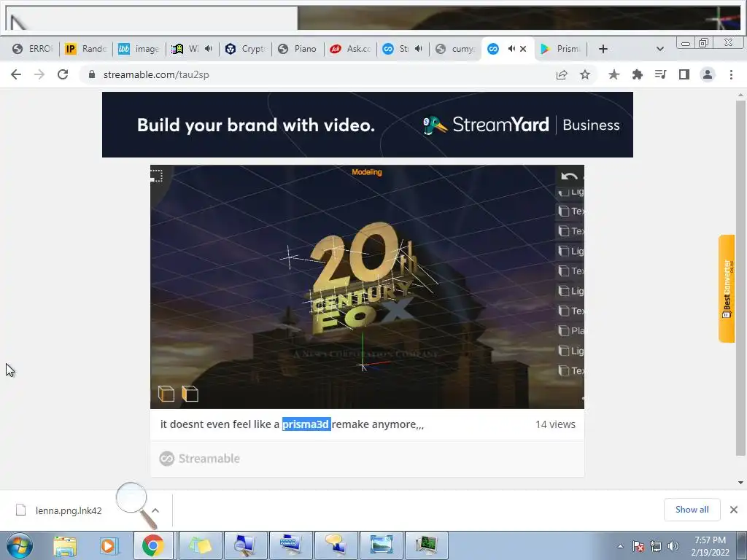Launch Windows Media Player from taskbar
The height and width of the screenshot is (560, 747).
coord(109,545)
